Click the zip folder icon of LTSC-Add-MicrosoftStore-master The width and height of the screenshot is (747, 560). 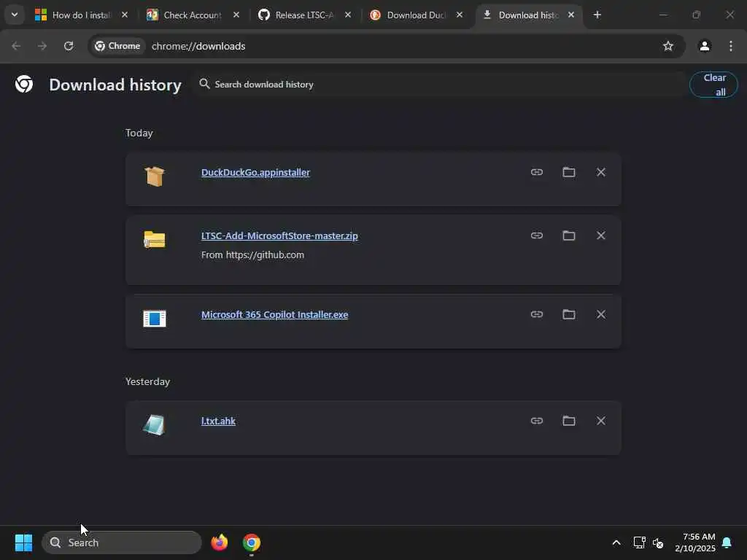point(155,239)
